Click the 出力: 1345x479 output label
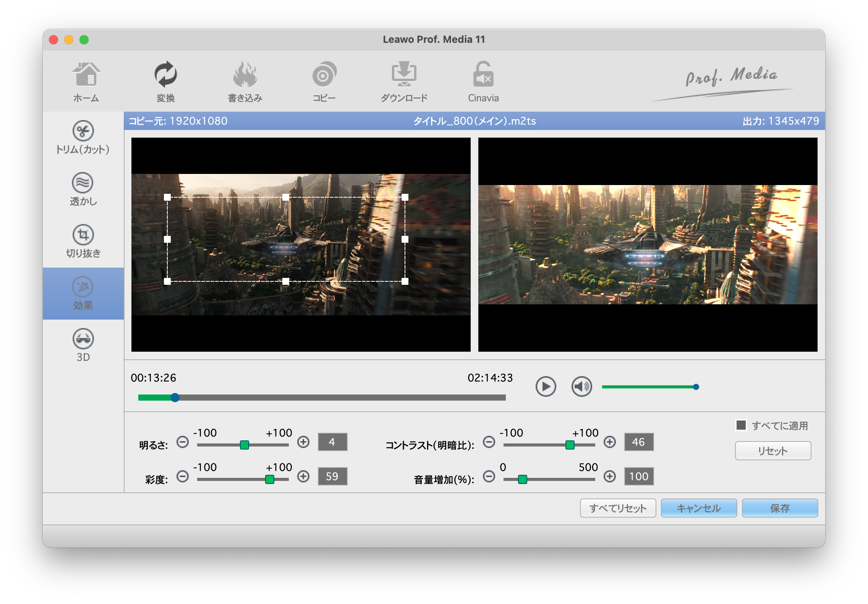868x604 pixels. 781,121
